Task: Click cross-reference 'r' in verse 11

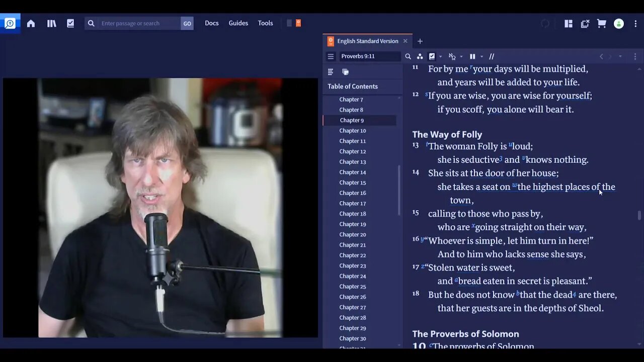Action: pos(471,67)
